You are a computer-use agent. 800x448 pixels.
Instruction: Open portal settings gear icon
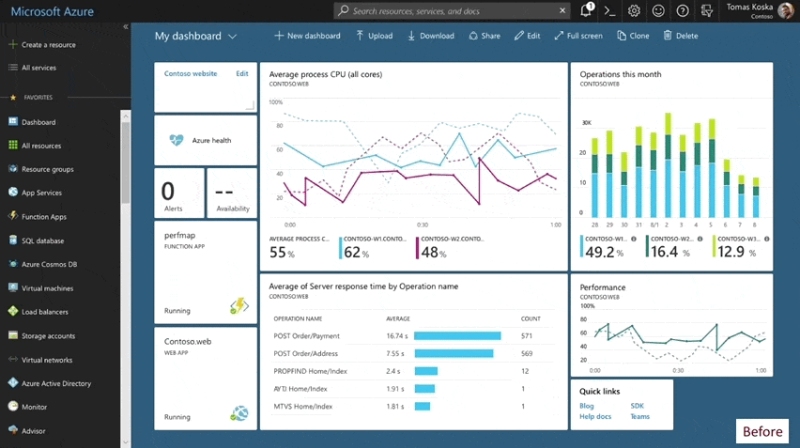pyautogui.click(x=634, y=11)
